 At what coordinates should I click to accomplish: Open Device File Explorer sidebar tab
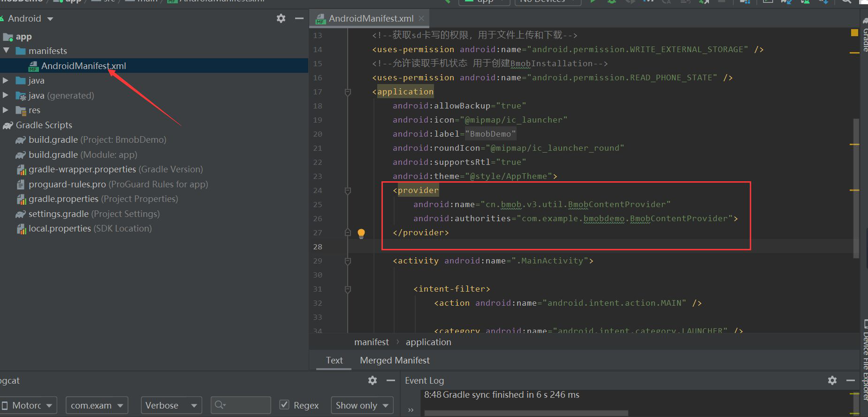point(864,360)
